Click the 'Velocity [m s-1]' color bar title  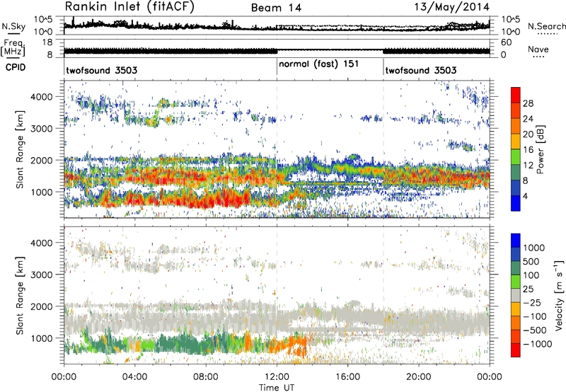(x=558, y=295)
